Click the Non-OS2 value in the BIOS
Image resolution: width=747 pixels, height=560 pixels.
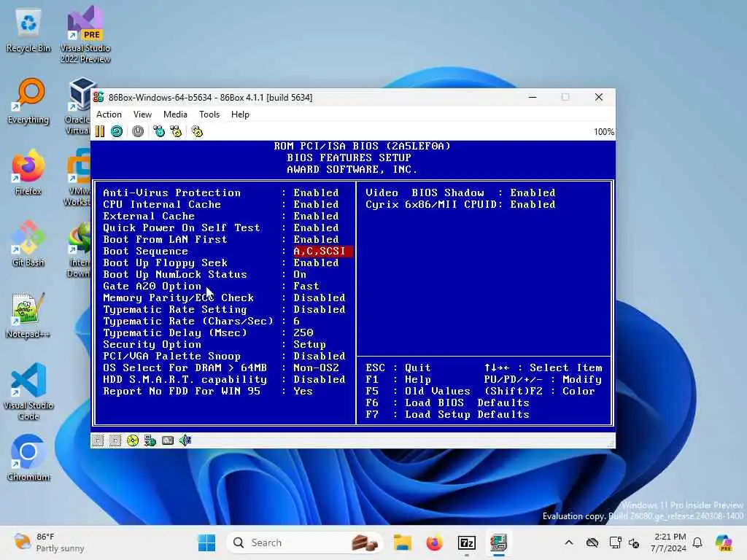click(317, 367)
